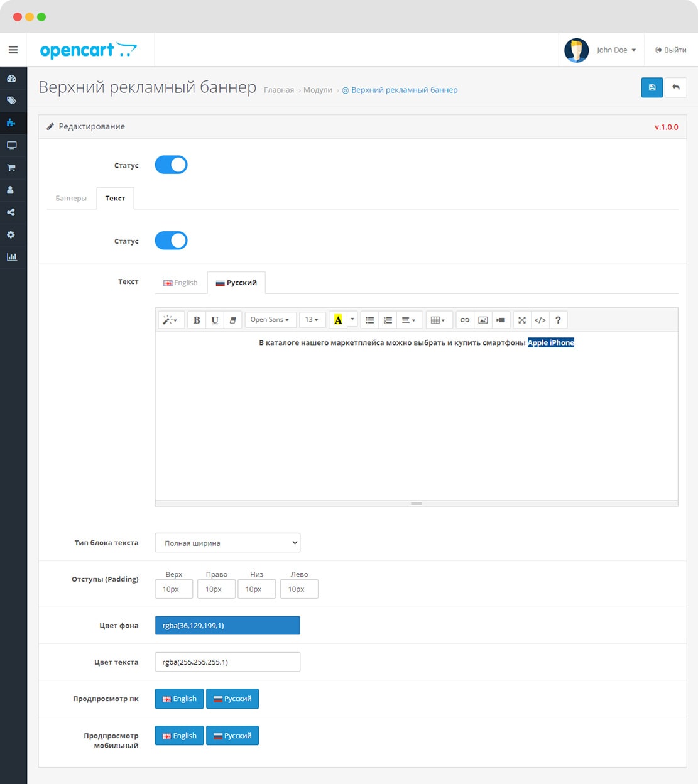This screenshot has width=698, height=784.
Task: Open the Тип блока текста select
Action: pos(227,543)
